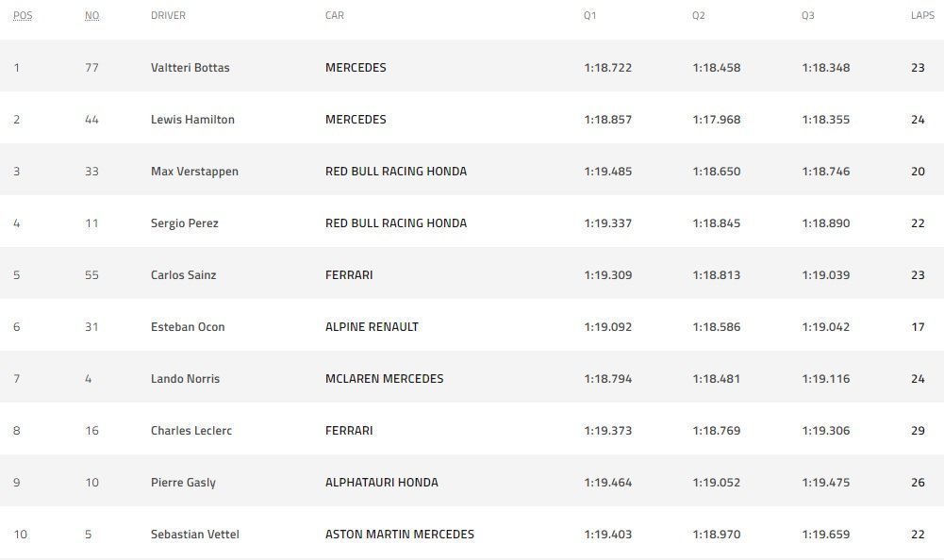The height and width of the screenshot is (560, 944).
Task: Select Max Verstappen in the table
Action: 194,172
